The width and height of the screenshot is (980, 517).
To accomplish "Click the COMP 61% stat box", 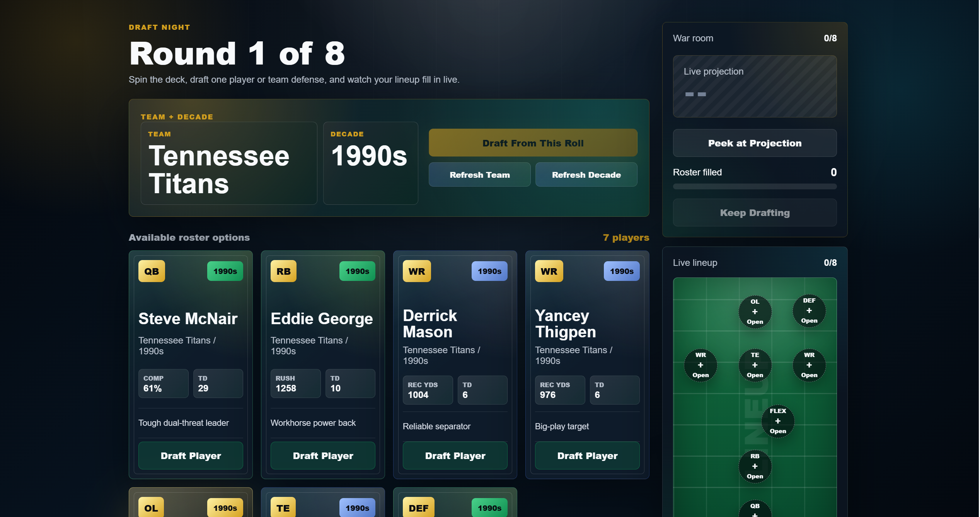I will pyautogui.click(x=164, y=383).
